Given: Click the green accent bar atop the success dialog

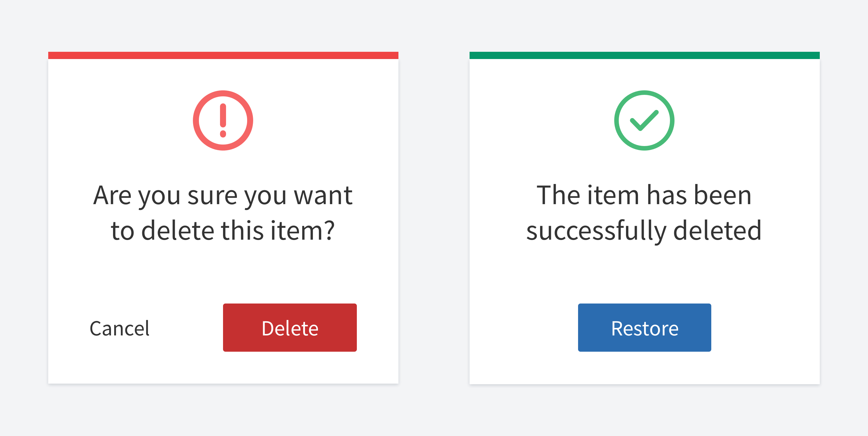Looking at the screenshot, I should [645, 55].
